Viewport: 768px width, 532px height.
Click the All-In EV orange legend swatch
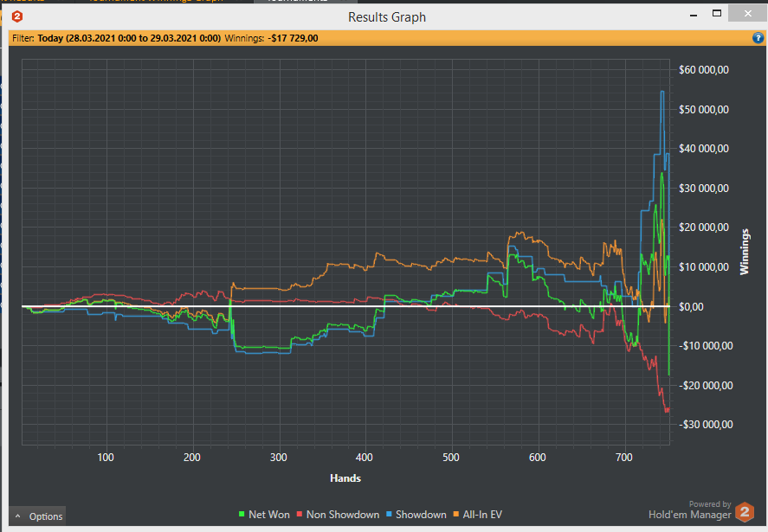click(456, 515)
